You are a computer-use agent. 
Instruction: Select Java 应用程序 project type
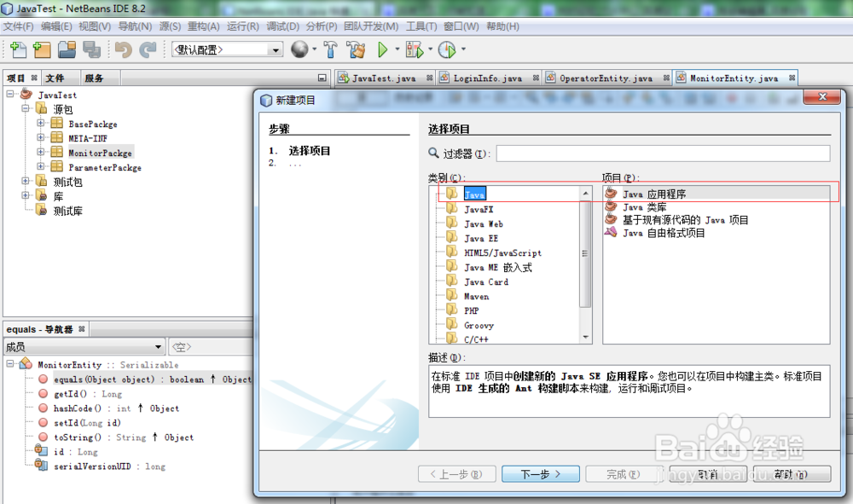coord(654,194)
